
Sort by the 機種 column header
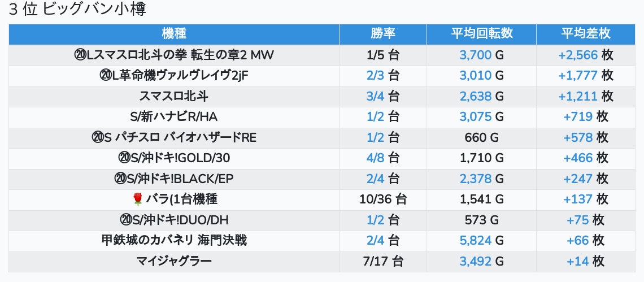point(173,34)
